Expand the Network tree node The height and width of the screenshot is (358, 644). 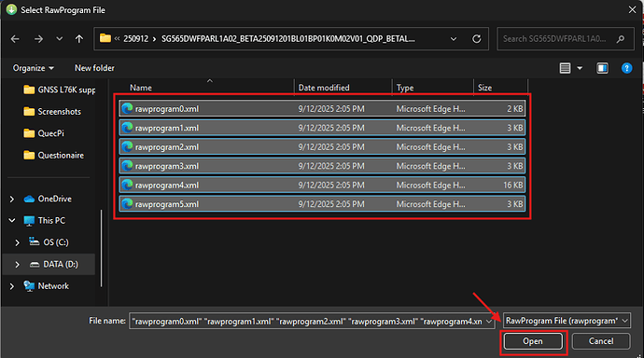pyautogui.click(x=12, y=286)
